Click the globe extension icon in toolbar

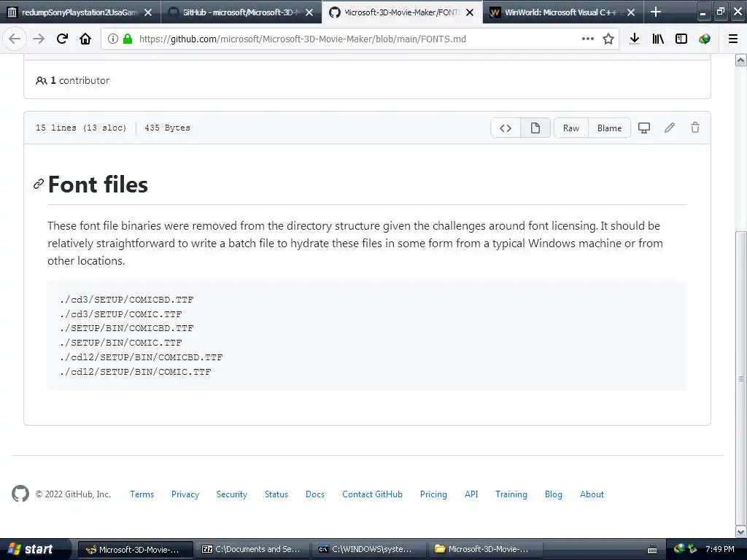(x=705, y=39)
